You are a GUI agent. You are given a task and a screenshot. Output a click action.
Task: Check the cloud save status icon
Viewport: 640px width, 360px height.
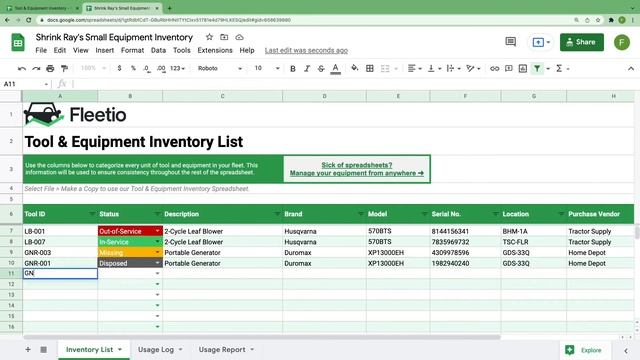coord(239,37)
